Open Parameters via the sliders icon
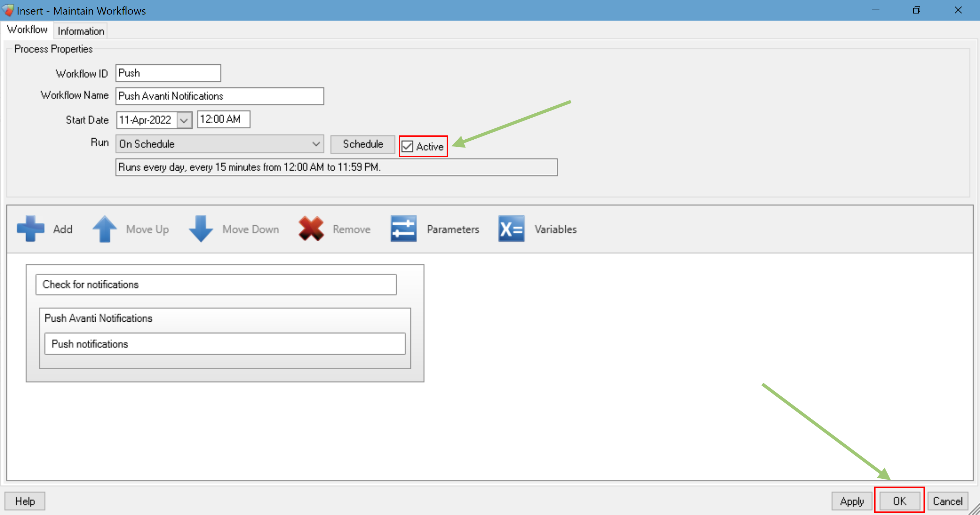 [x=403, y=229]
